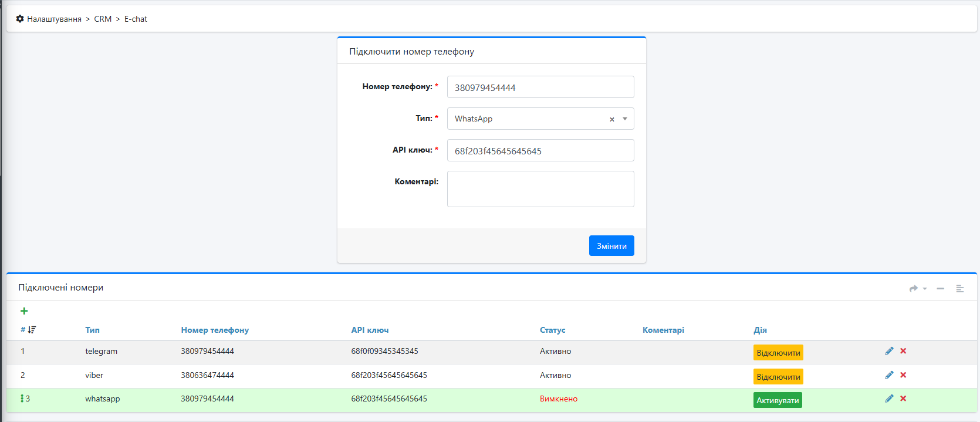Edit the whatsapp row via pencil icon
The image size is (980, 422).
tap(889, 399)
